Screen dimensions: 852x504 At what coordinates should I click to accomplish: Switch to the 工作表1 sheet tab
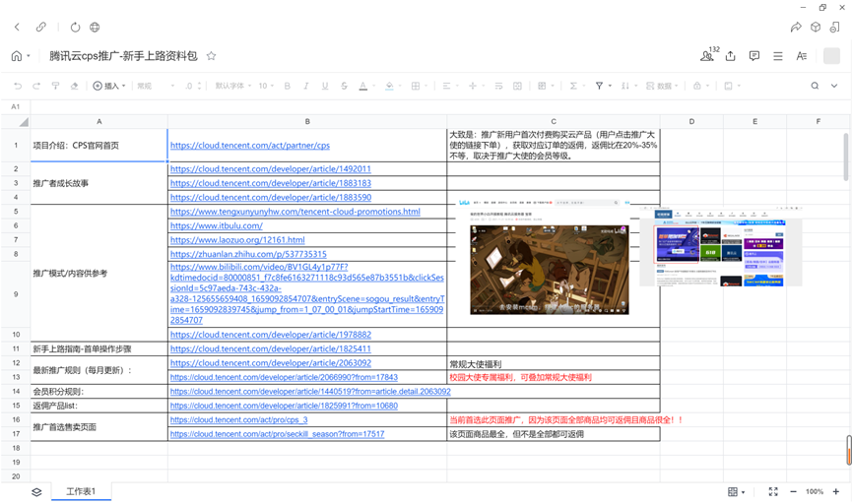point(81,491)
